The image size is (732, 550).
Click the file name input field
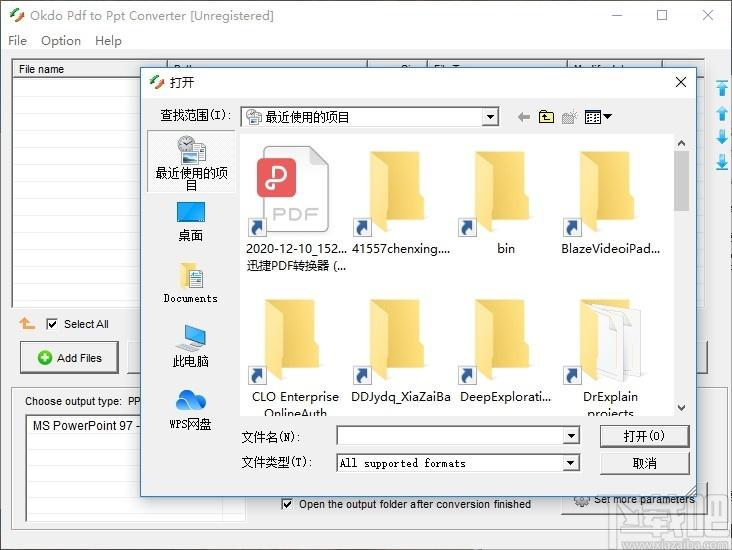(x=450, y=436)
